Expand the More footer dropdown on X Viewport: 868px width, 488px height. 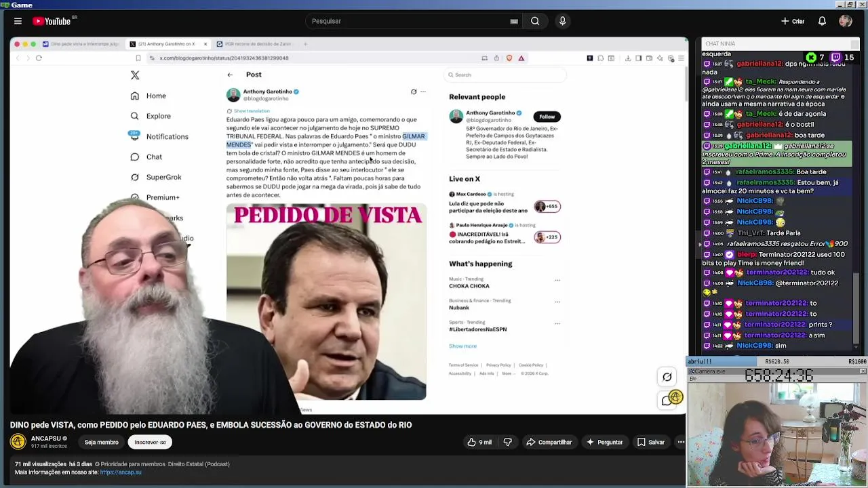click(509, 373)
